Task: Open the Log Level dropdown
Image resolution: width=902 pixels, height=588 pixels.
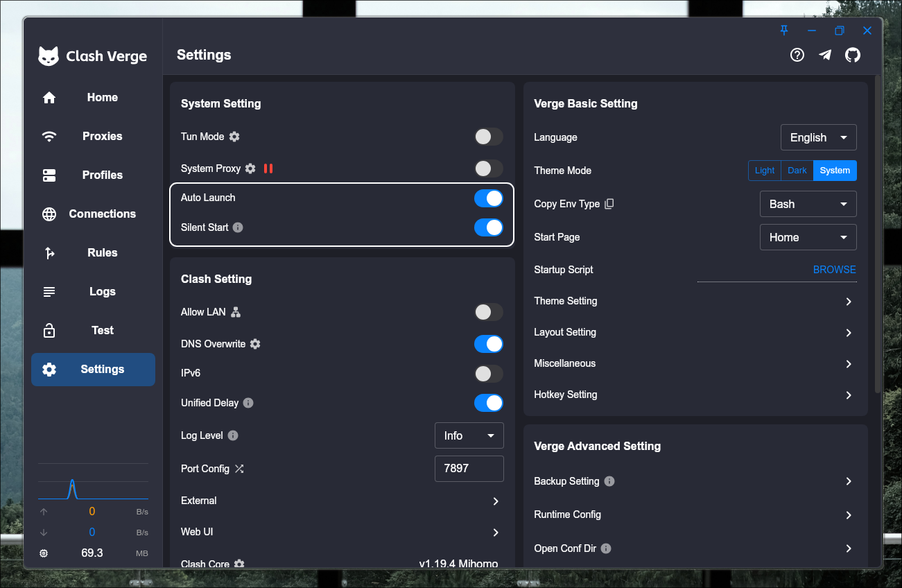Action: (469, 435)
